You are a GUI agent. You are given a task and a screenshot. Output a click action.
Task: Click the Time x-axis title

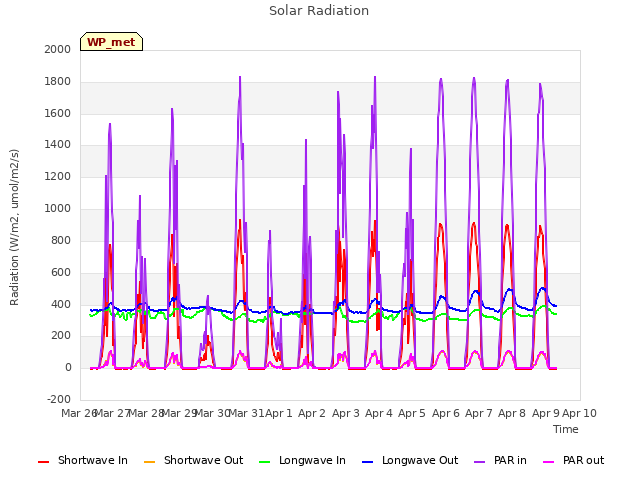click(x=566, y=429)
